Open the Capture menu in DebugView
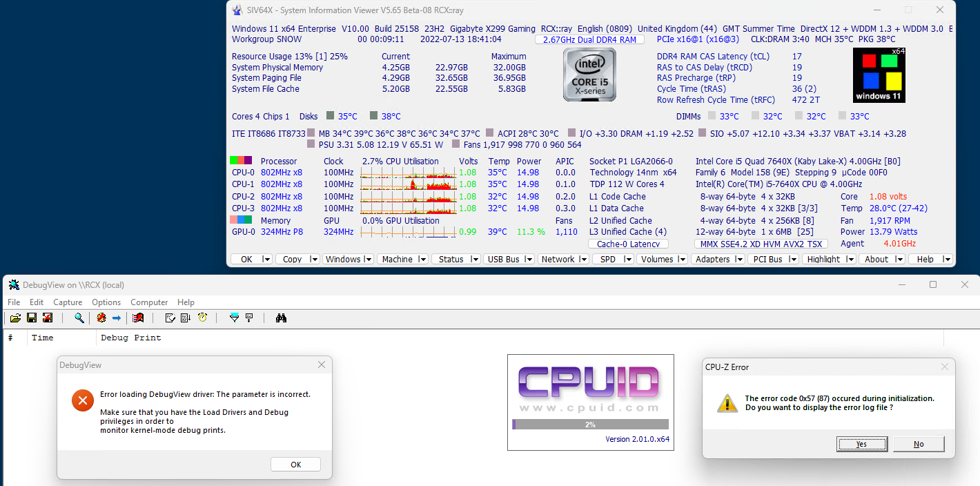 click(x=68, y=302)
